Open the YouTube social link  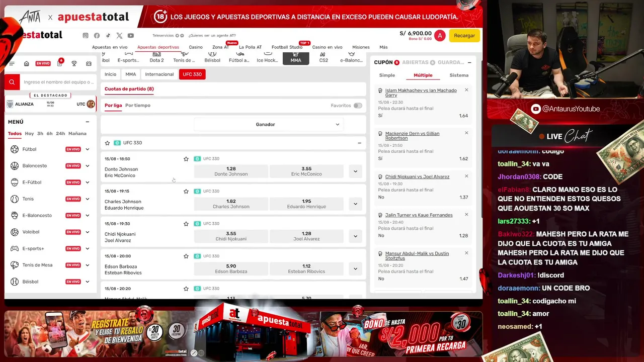131,36
